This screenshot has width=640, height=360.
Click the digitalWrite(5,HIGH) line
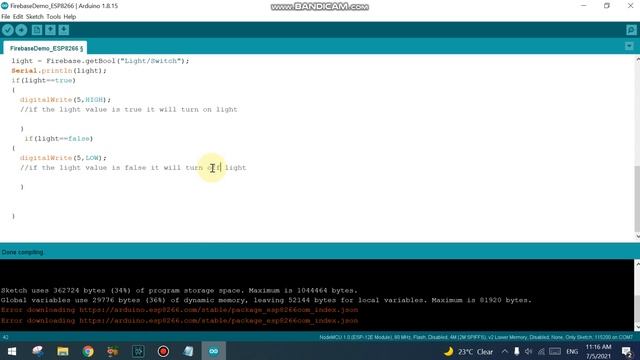65,100
